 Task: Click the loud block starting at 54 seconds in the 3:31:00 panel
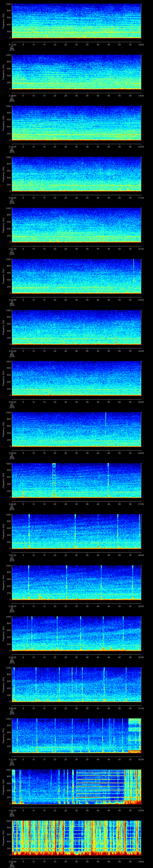(x=134, y=736)
